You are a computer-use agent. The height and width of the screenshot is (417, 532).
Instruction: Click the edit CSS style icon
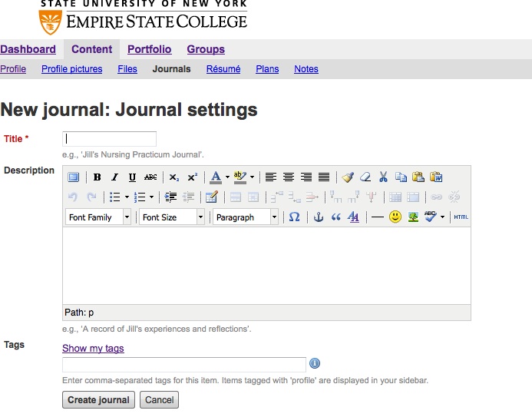coord(353,217)
